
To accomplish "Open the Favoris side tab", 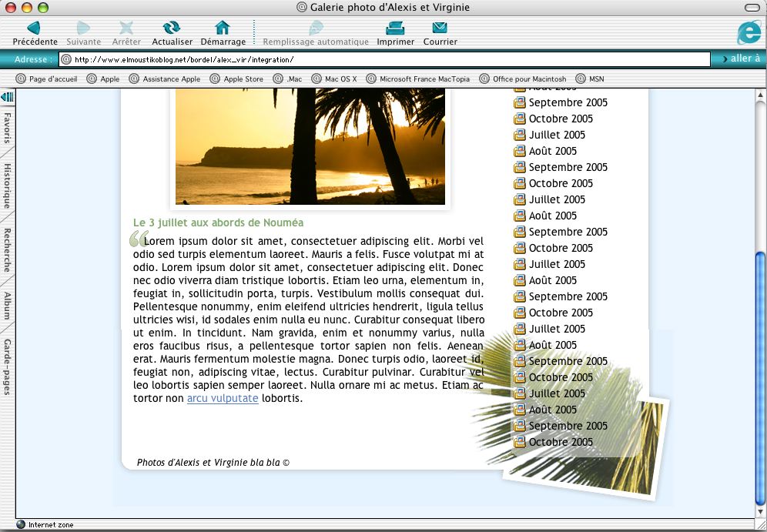I will pyautogui.click(x=8, y=128).
